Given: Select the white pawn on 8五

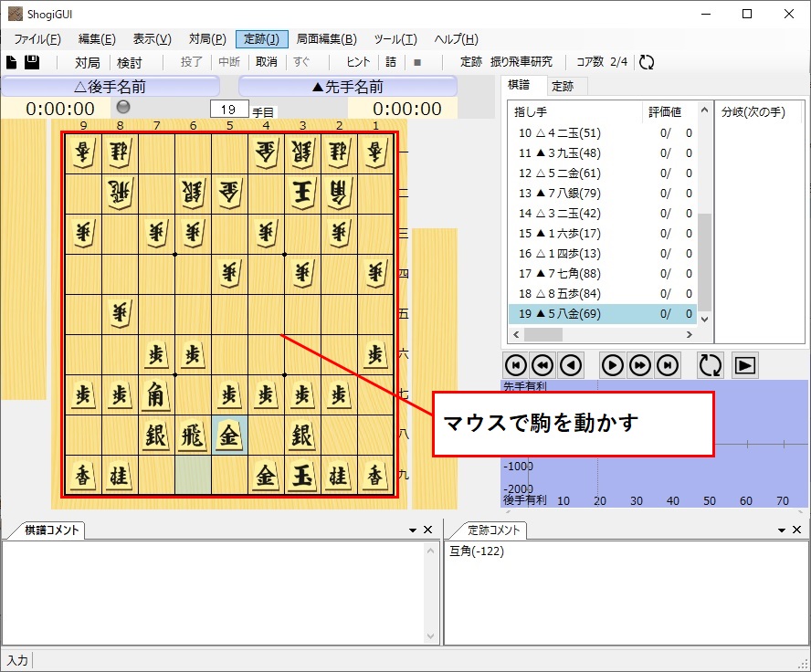Looking at the screenshot, I should [x=120, y=314].
